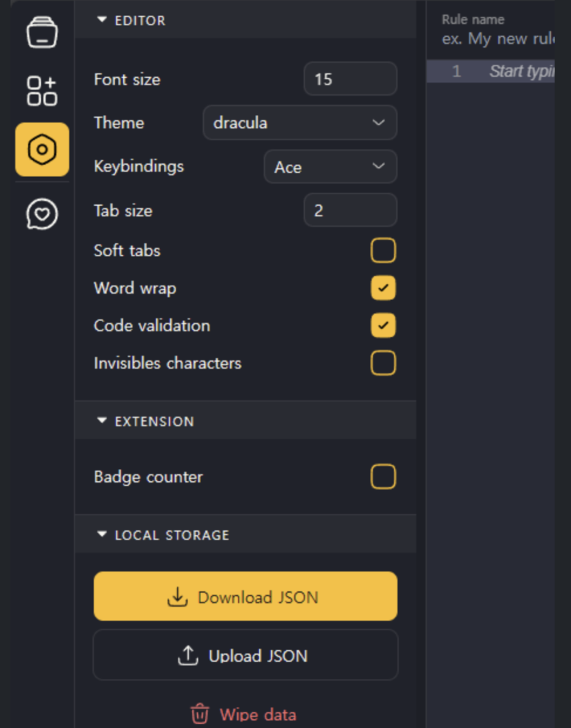Enable the Badge counter checkbox

coord(384,477)
